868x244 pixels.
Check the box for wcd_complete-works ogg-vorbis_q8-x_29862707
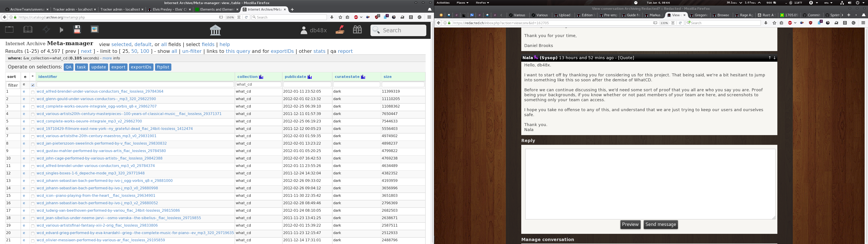click(33, 107)
